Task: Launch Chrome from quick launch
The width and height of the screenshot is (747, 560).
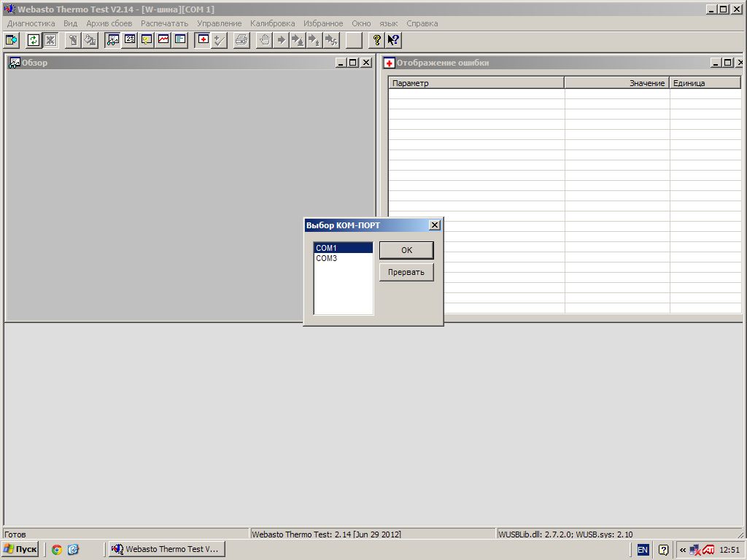Action: tap(57, 550)
